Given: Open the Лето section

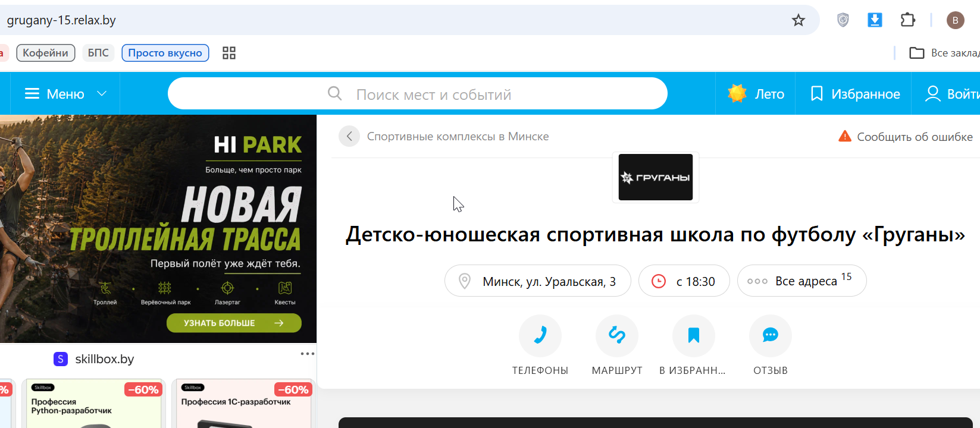Looking at the screenshot, I should tap(756, 94).
